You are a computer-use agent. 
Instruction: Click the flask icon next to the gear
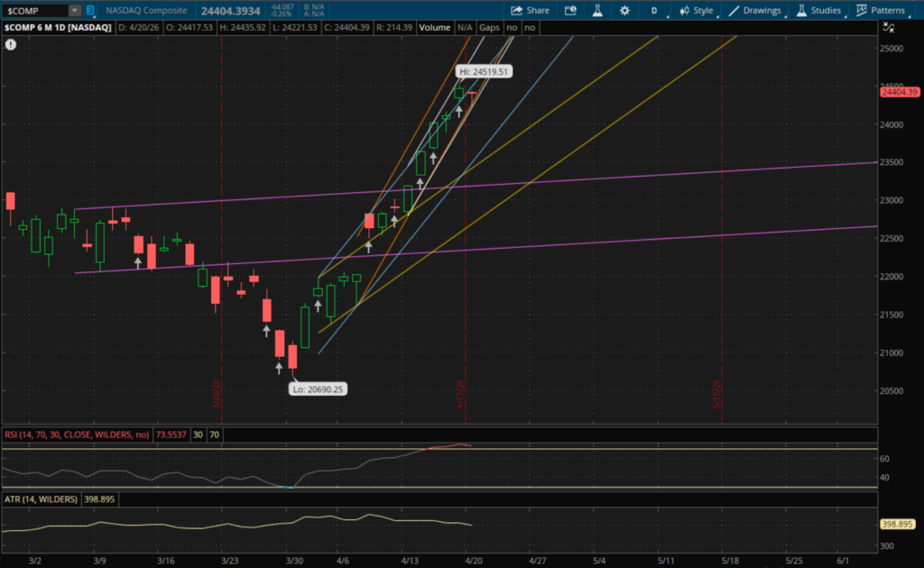pyautogui.click(x=596, y=11)
